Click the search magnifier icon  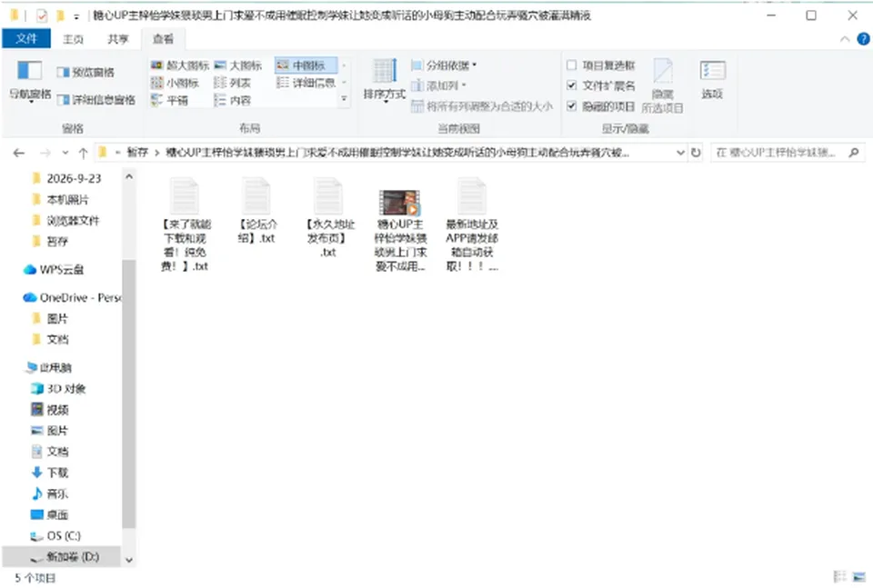pyautogui.click(x=854, y=153)
